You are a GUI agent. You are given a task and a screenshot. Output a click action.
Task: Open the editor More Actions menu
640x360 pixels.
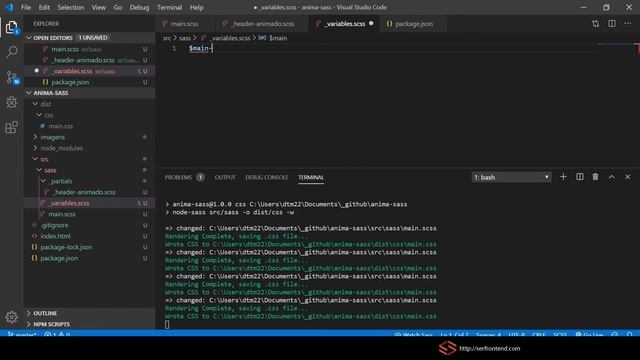627,24
